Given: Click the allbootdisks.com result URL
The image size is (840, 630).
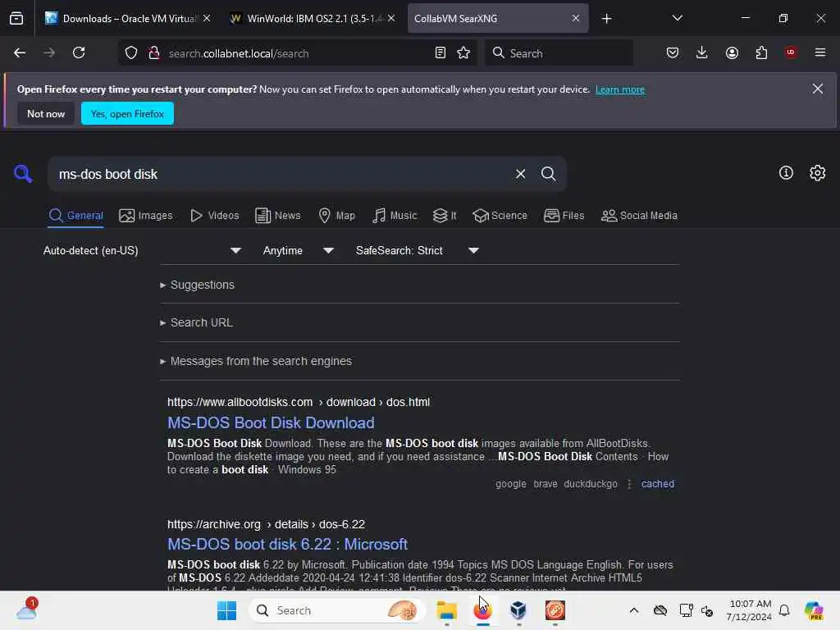Looking at the screenshot, I should pos(299,402).
